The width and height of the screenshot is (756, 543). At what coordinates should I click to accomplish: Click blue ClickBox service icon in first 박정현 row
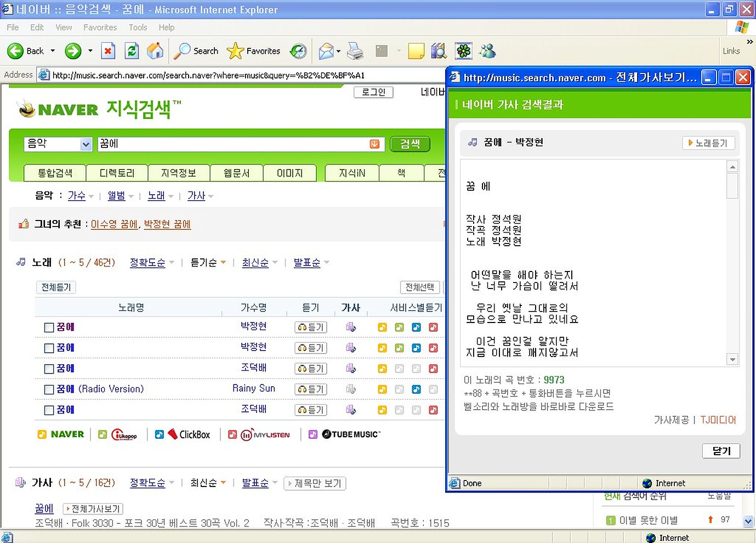416,327
